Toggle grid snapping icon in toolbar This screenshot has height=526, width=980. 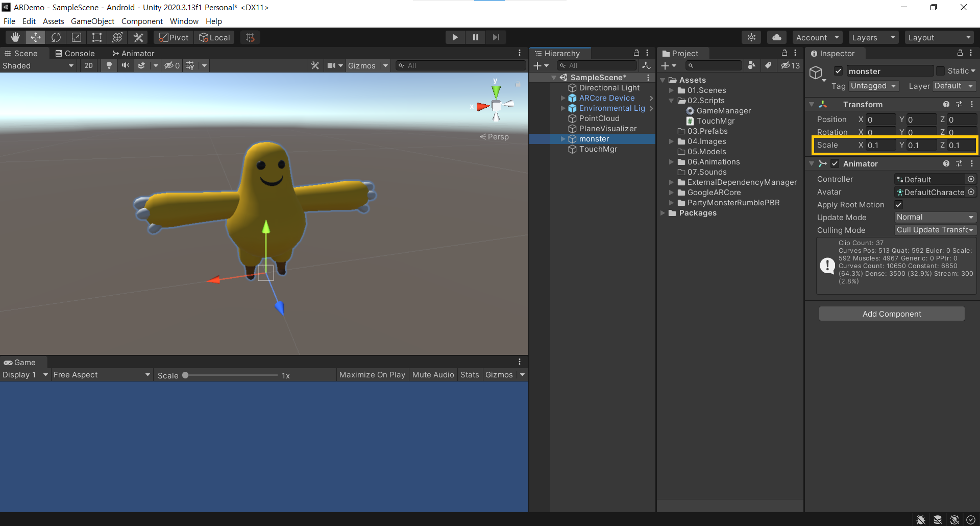point(250,37)
